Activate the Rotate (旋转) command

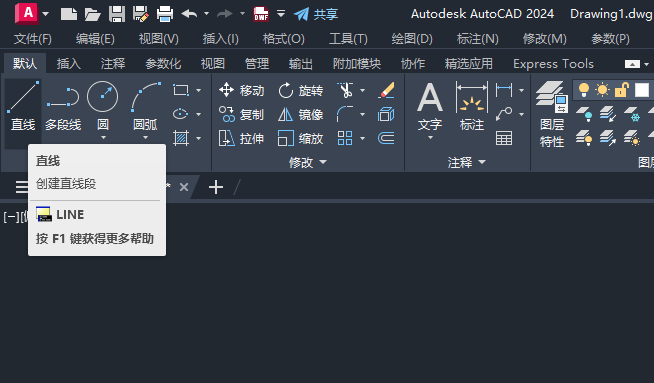point(300,90)
